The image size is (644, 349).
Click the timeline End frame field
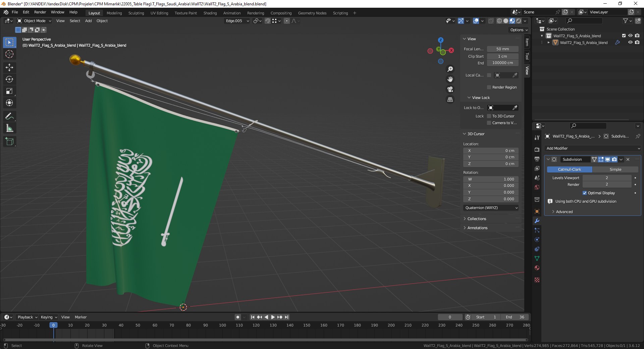pyautogui.click(x=515, y=317)
